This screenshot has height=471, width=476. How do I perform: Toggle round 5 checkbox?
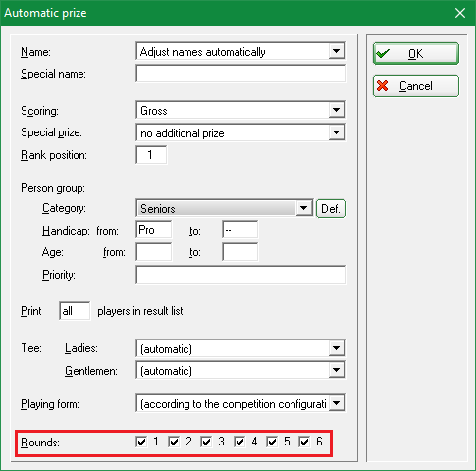(272, 442)
